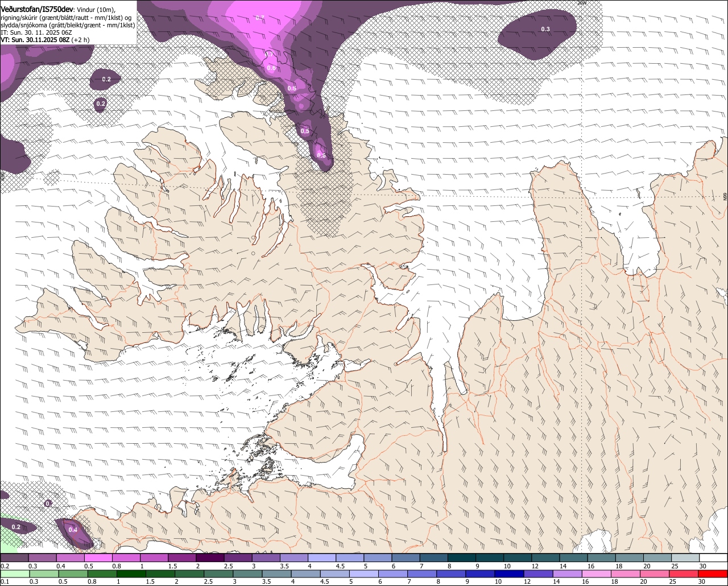Pick lower legend palest green swatch starting at 0.1
Image resolution: width=728 pixels, height=586 pixels.
15,574
